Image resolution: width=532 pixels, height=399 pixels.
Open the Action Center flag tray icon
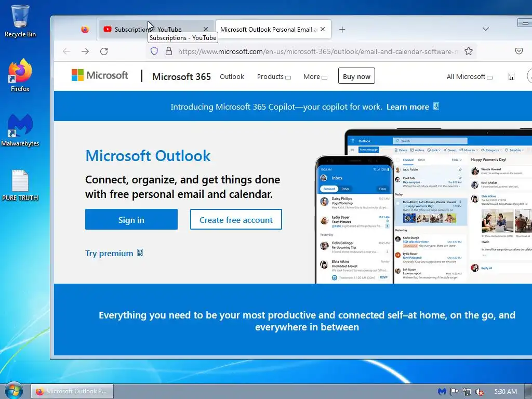pos(454,392)
